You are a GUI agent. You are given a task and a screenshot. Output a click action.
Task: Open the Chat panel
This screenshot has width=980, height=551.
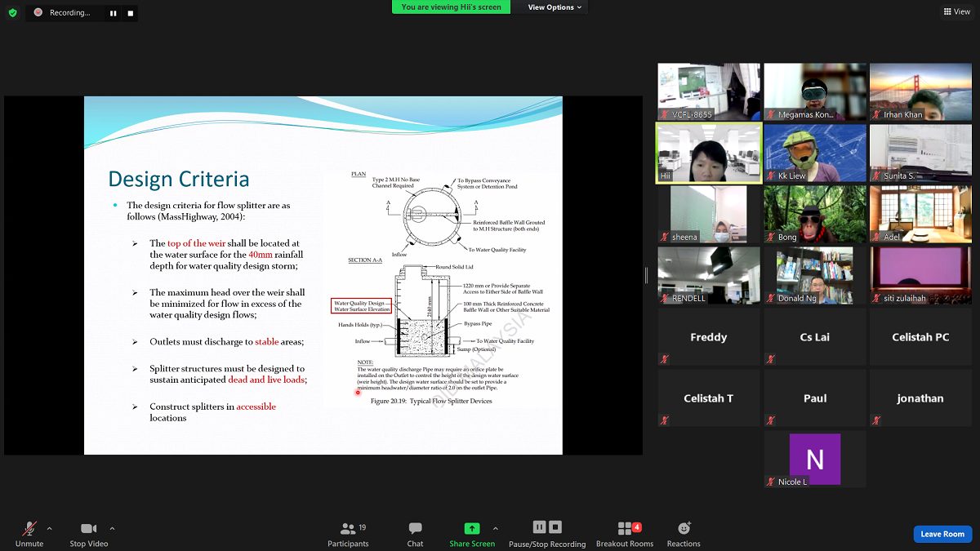(415, 535)
